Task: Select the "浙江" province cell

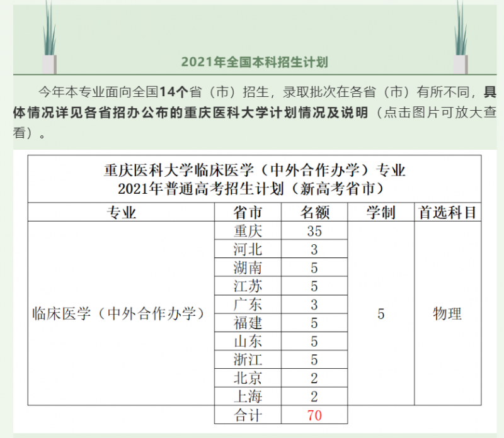Action: [248, 359]
